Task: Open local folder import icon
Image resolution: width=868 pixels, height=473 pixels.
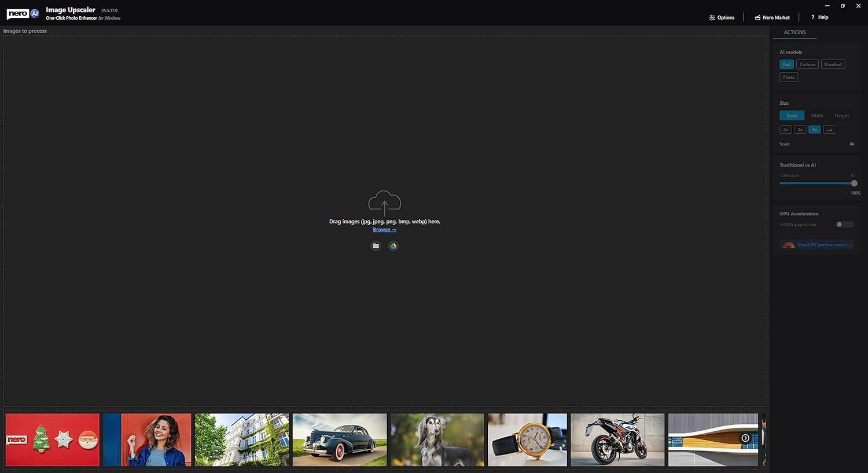Action: pos(376,246)
